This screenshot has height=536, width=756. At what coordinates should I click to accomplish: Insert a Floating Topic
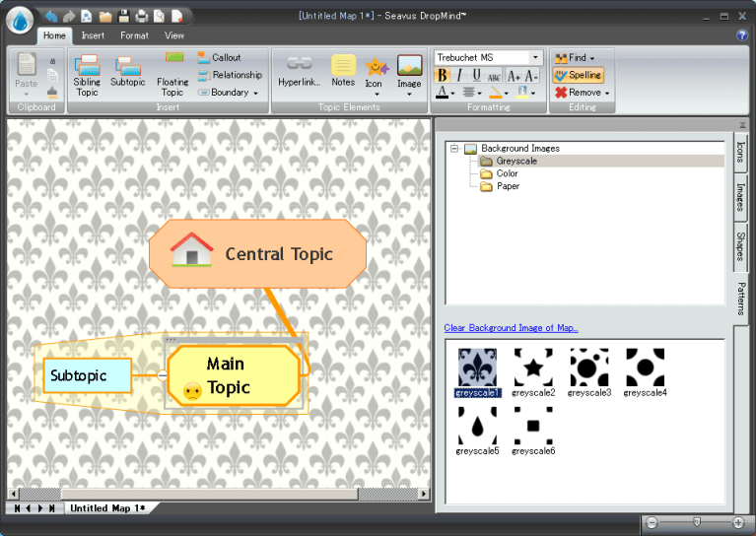click(172, 75)
